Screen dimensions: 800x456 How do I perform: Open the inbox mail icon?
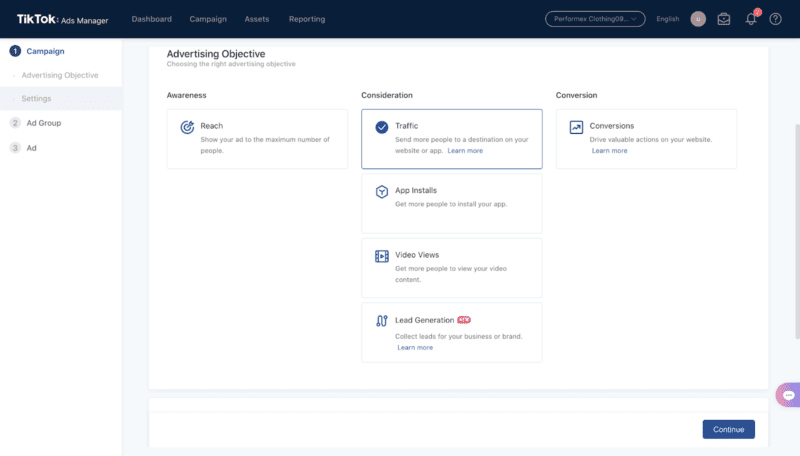[x=724, y=19]
